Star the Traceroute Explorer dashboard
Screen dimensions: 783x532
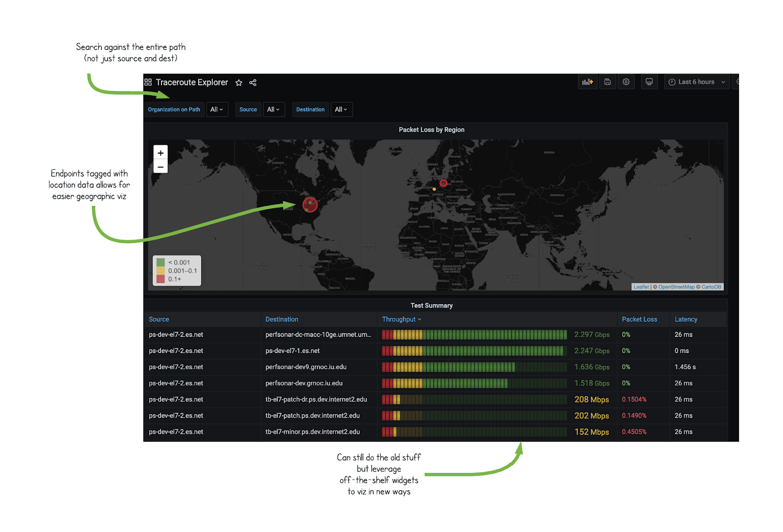tap(239, 83)
